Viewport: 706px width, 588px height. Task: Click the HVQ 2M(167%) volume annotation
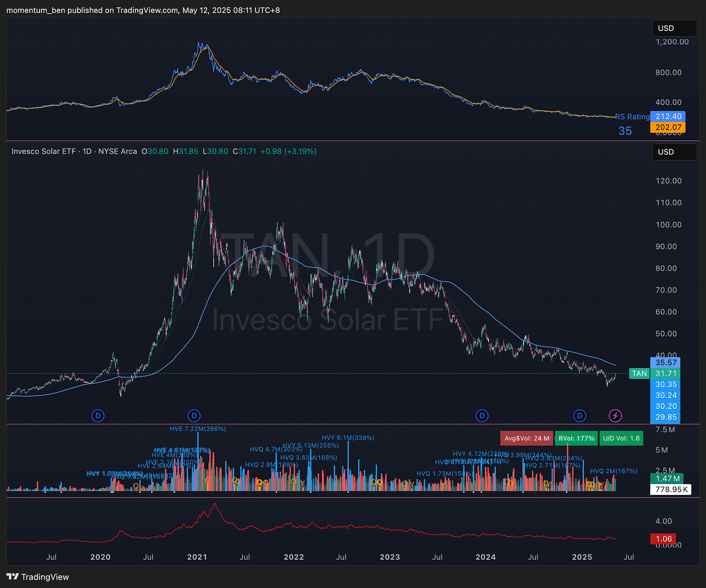(614, 471)
